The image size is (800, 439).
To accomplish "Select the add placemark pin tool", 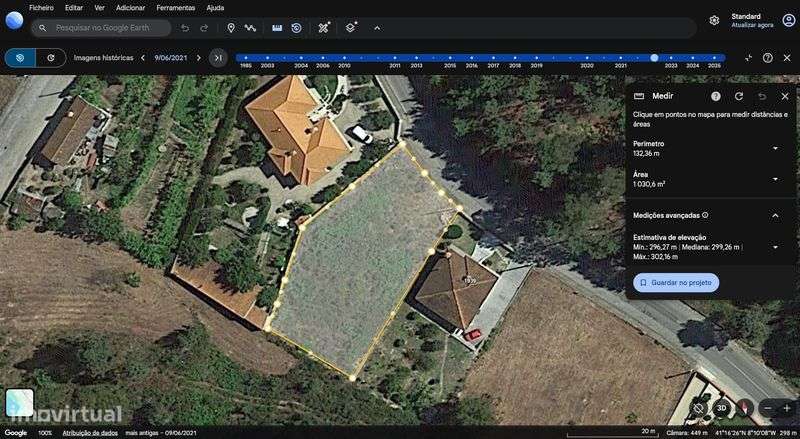I will coord(231,28).
